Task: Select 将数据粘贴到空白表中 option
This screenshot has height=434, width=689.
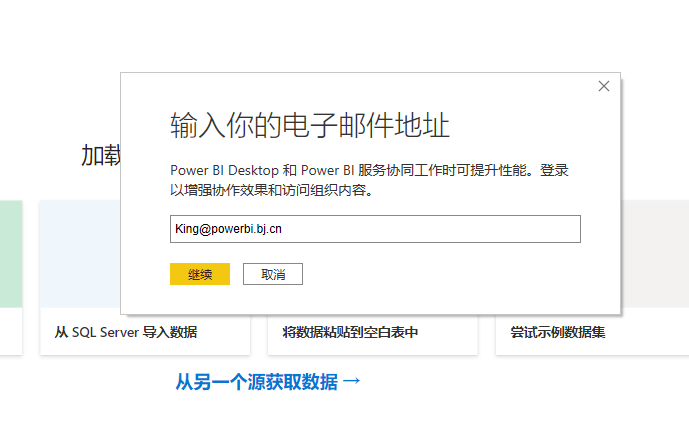Action: point(350,332)
